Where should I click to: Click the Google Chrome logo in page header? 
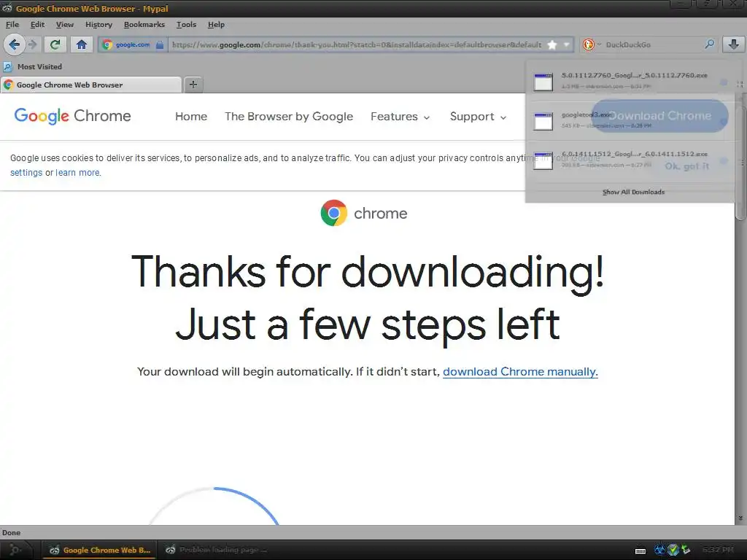pyautogui.click(x=72, y=116)
